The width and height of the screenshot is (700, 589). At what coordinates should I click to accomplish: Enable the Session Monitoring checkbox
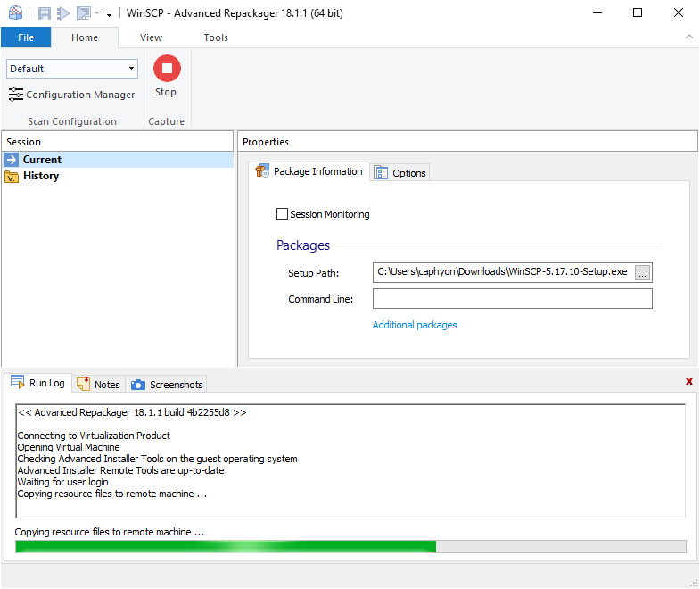click(x=282, y=214)
